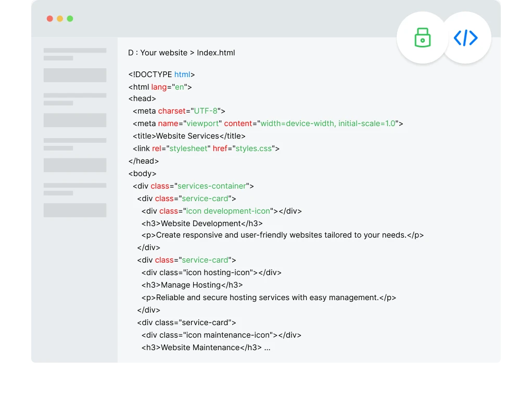This screenshot has height=396, width=532.
Task: Click the 'icon maintenance-icon' div line
Action: point(221,335)
